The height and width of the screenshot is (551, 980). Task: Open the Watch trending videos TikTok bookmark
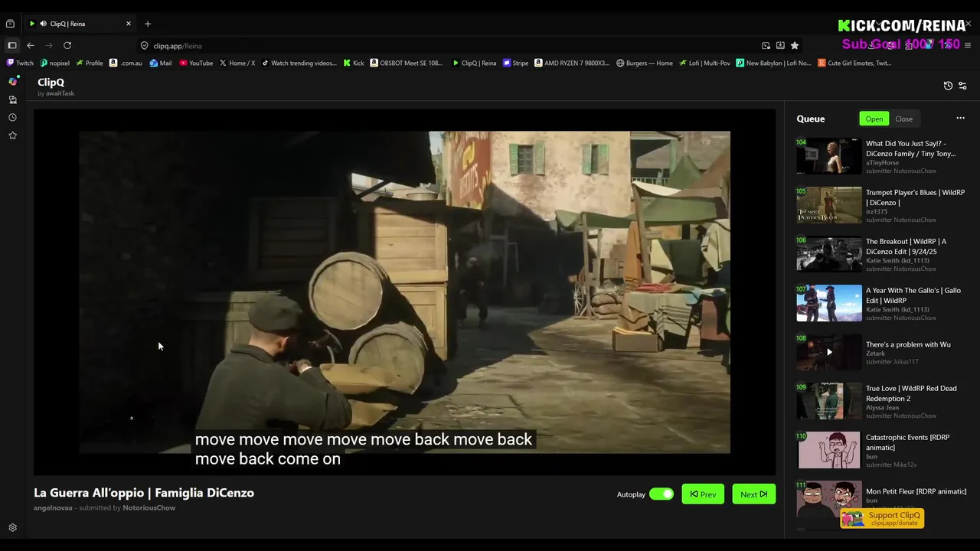coord(299,64)
